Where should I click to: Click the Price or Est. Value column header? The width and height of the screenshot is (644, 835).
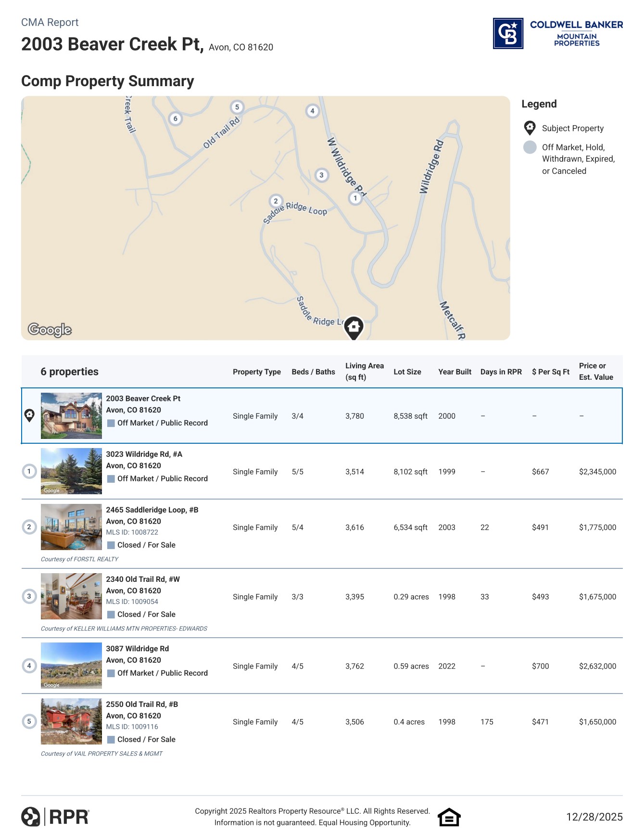click(x=595, y=372)
